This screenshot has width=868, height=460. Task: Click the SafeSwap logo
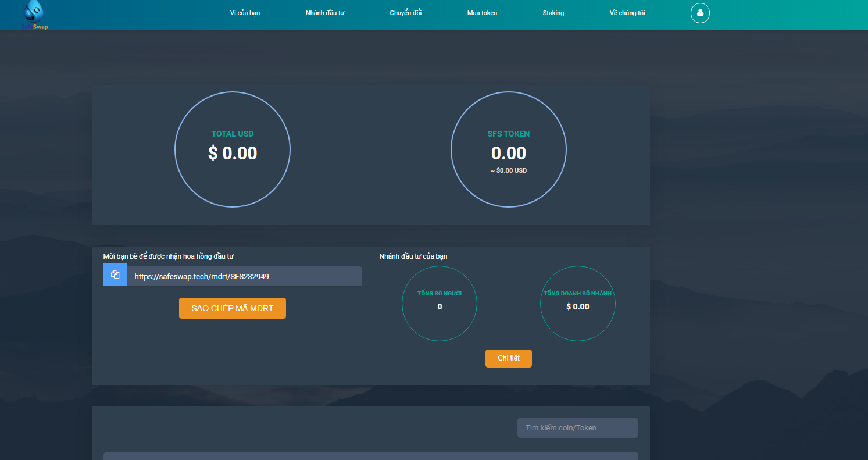35,15
